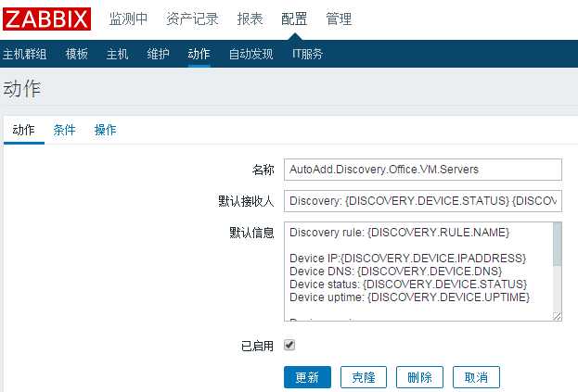Click the 默认接收人 label
578x392 pixels.
[x=246, y=201]
